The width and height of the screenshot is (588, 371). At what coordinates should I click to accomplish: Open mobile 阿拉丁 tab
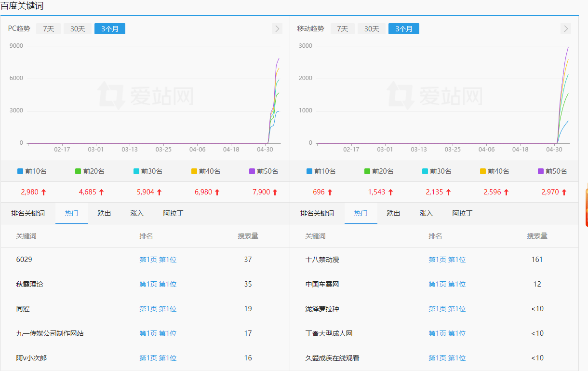point(462,213)
